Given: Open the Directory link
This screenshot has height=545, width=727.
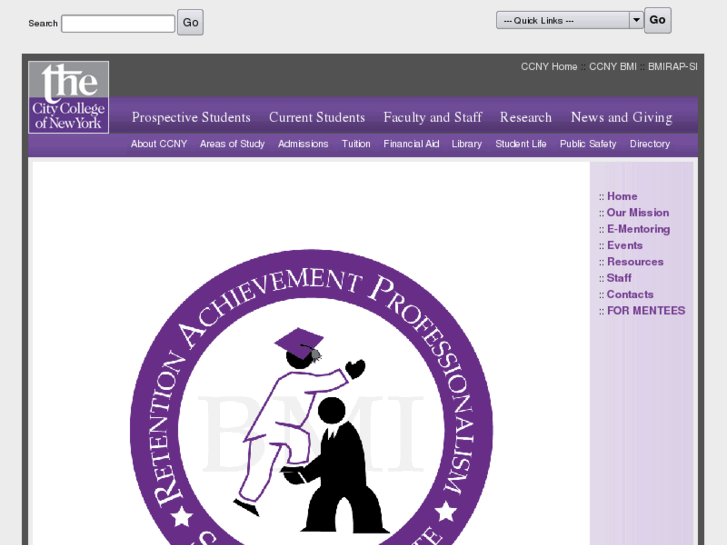Looking at the screenshot, I should (649, 144).
